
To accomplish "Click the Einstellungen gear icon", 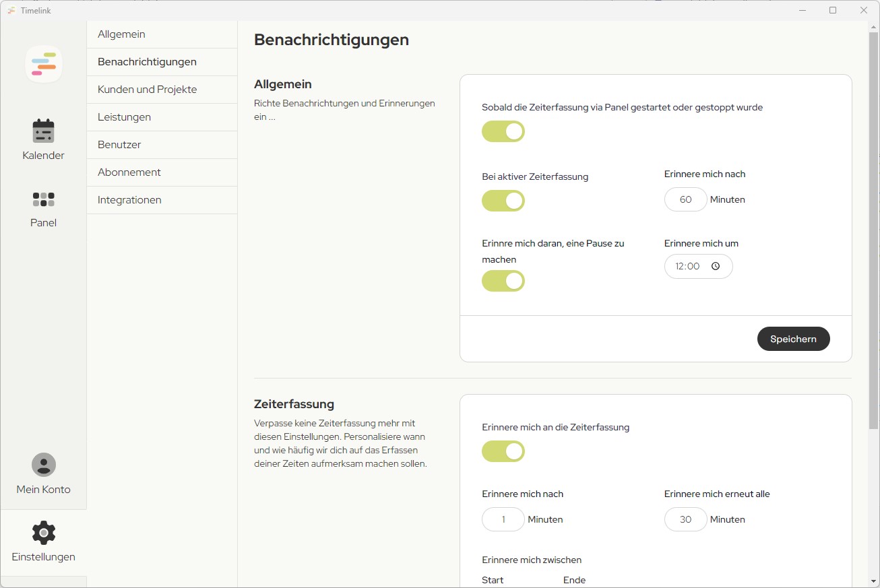I will pyautogui.click(x=44, y=532).
